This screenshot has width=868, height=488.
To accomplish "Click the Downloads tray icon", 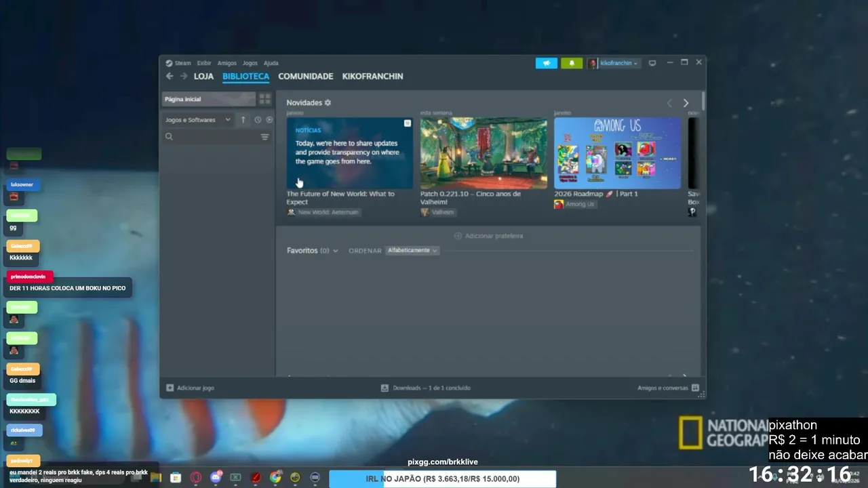I will (x=384, y=388).
